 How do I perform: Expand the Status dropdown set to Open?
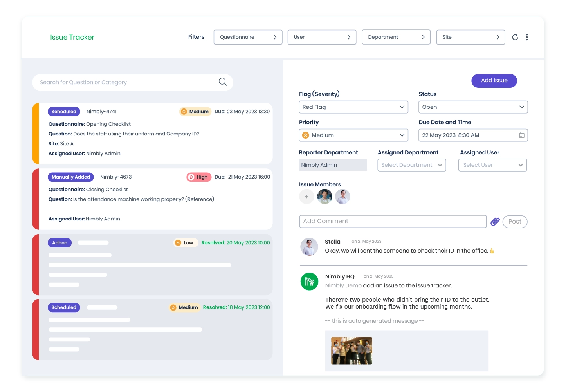(473, 107)
